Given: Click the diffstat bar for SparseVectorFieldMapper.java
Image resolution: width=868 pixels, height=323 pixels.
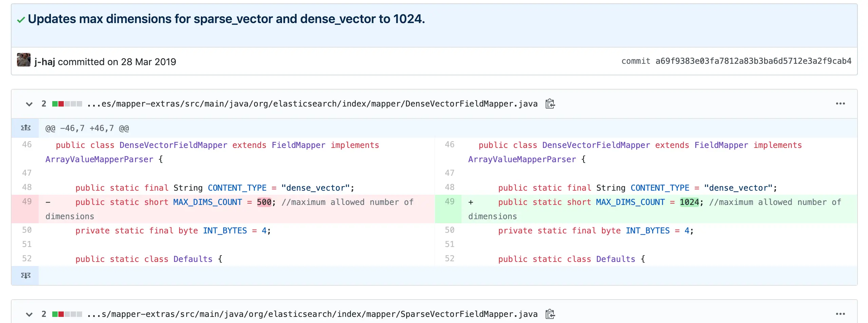Looking at the screenshot, I should pos(67,314).
